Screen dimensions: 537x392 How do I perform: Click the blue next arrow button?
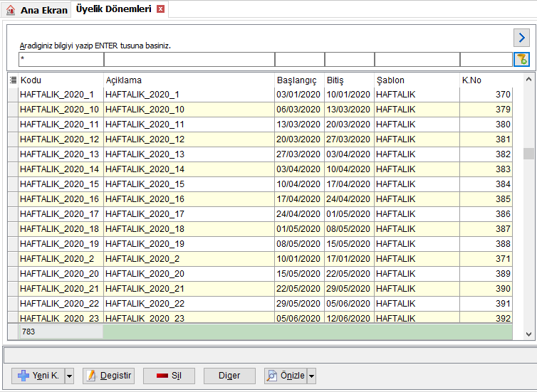click(521, 38)
